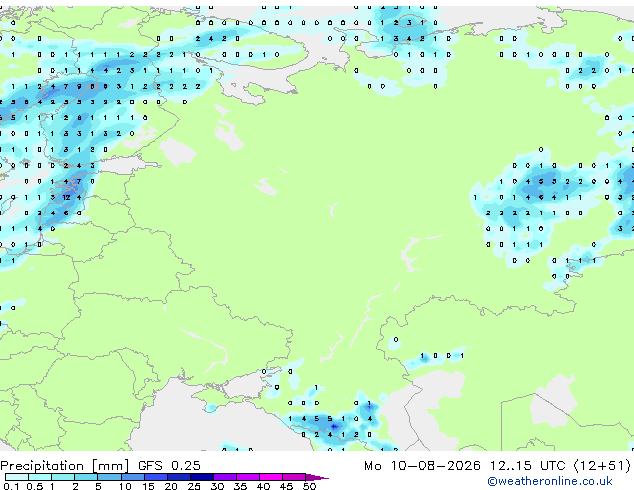Select the legend swatch between 20 and 25

pyautogui.click(x=179, y=477)
